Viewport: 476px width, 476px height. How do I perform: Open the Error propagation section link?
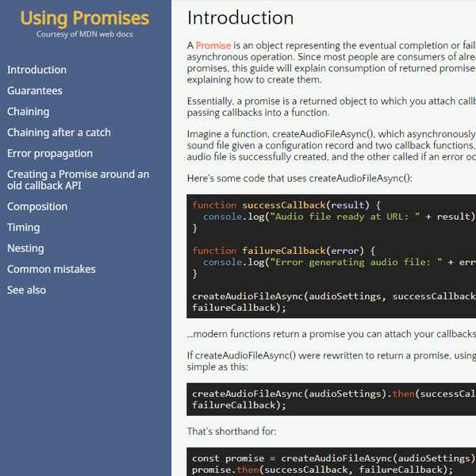point(50,153)
